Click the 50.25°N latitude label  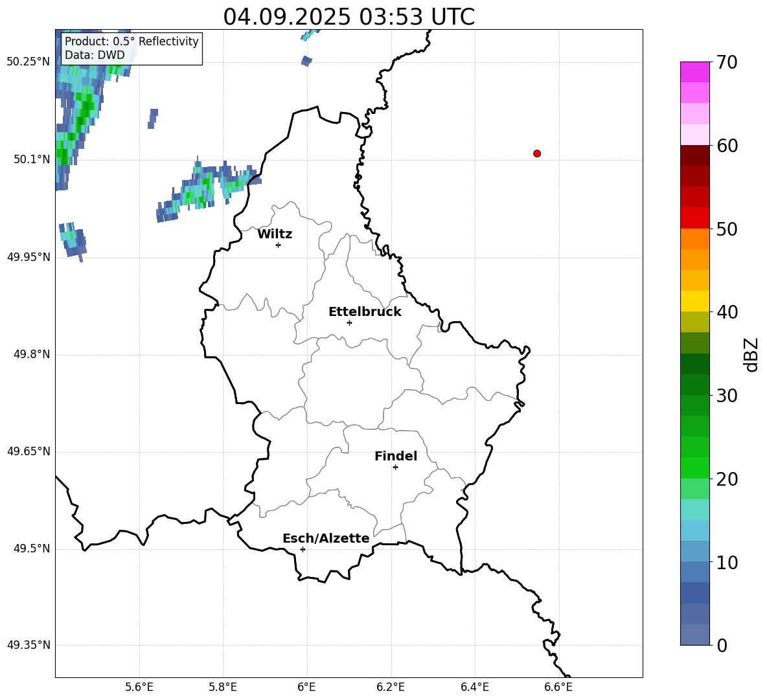(x=29, y=62)
